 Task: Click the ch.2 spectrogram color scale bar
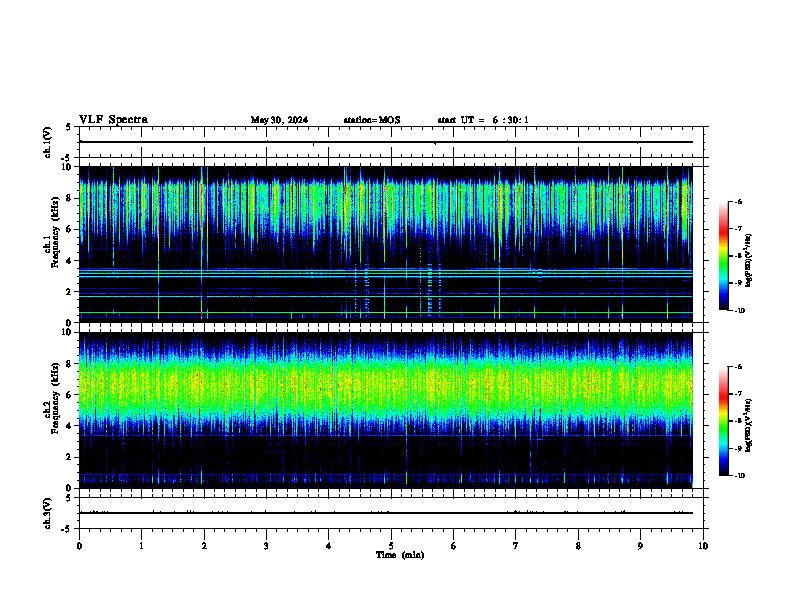[724, 421]
